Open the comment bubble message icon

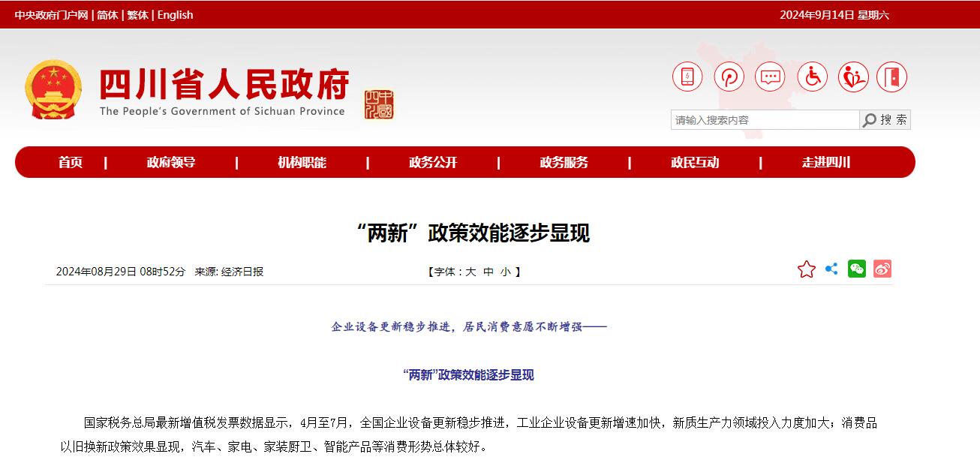(x=769, y=76)
